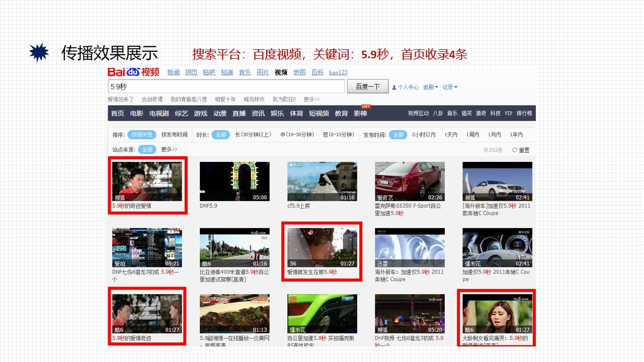Screen dimensions: 644x362
Task: Open the DNF5.9 video thumbnail
Action: click(234, 182)
